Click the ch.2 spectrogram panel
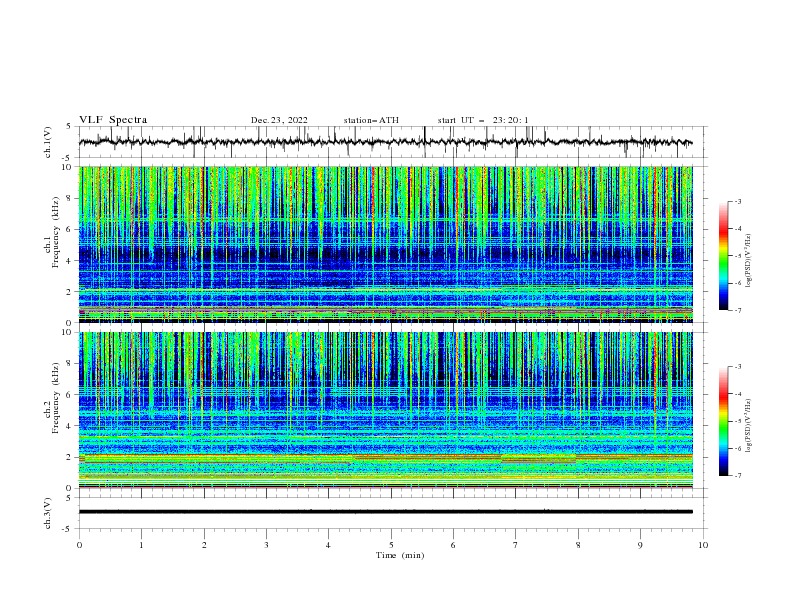This screenshot has height=612, width=792. [385, 410]
